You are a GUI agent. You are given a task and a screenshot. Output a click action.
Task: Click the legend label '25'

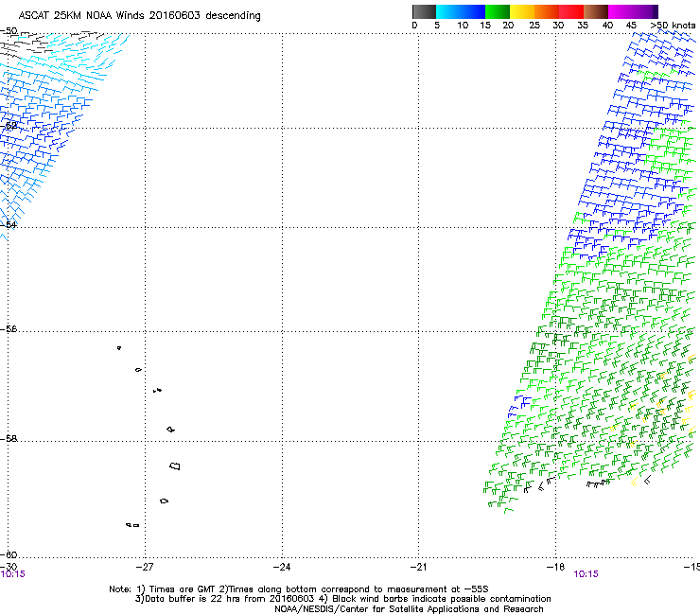(x=534, y=26)
